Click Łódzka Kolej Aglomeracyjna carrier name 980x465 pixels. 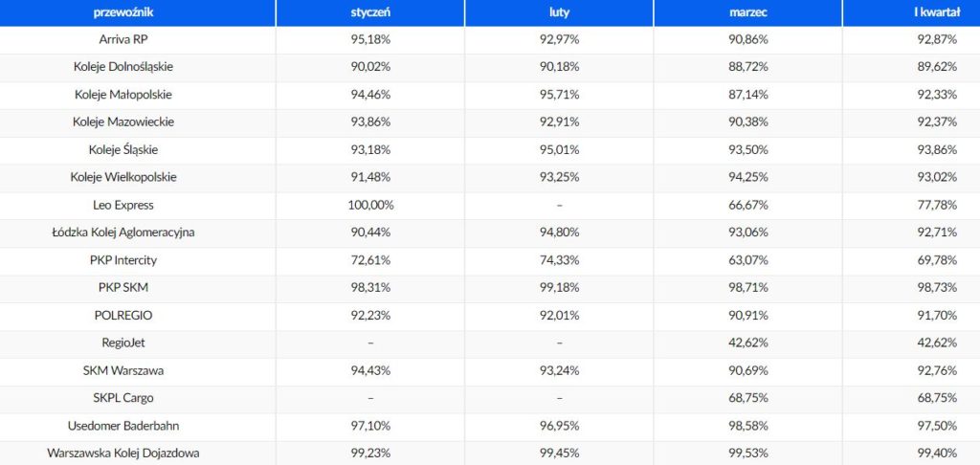123,232
